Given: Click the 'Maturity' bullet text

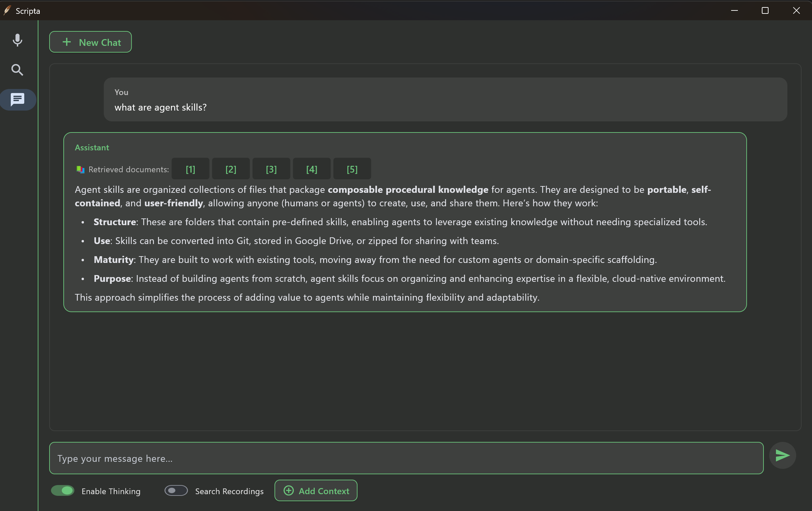Looking at the screenshot, I should point(375,260).
